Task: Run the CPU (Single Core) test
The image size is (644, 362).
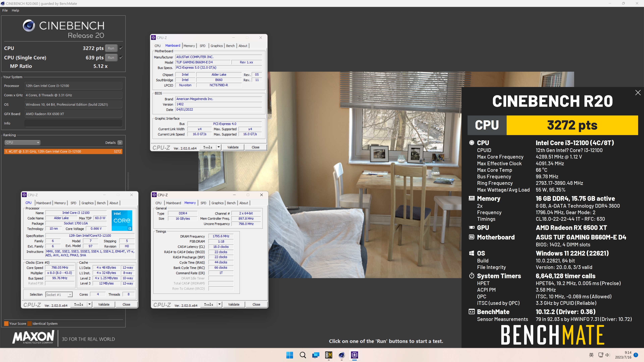Action: 111,57
